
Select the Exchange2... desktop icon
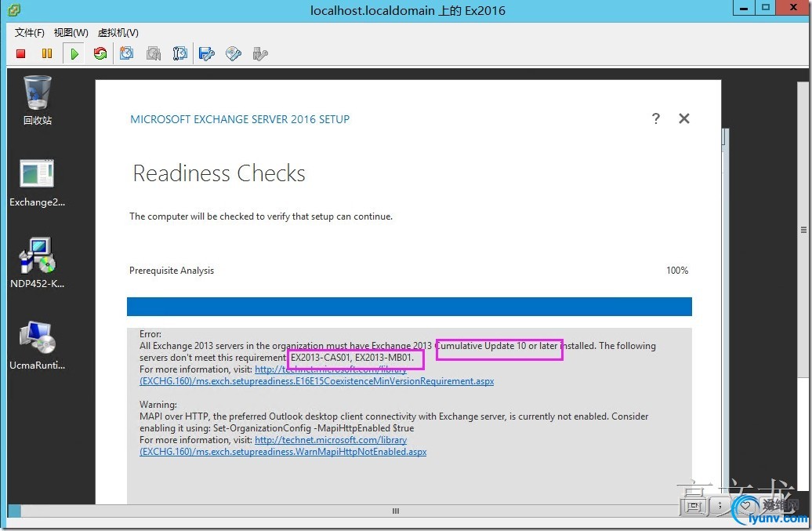pos(38,183)
